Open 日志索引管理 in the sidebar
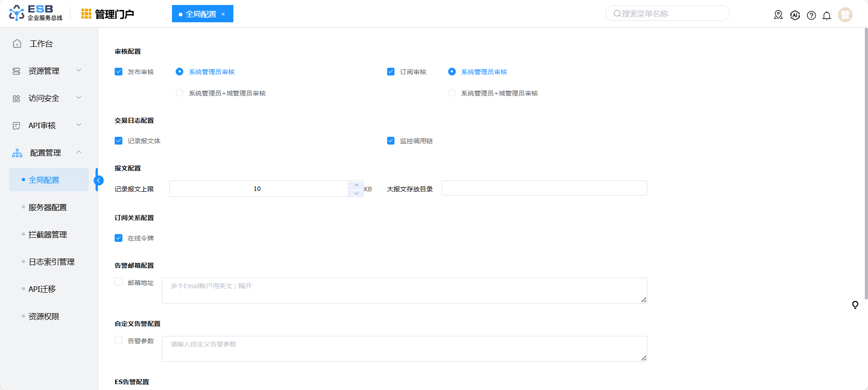868x390 pixels. pos(51,262)
